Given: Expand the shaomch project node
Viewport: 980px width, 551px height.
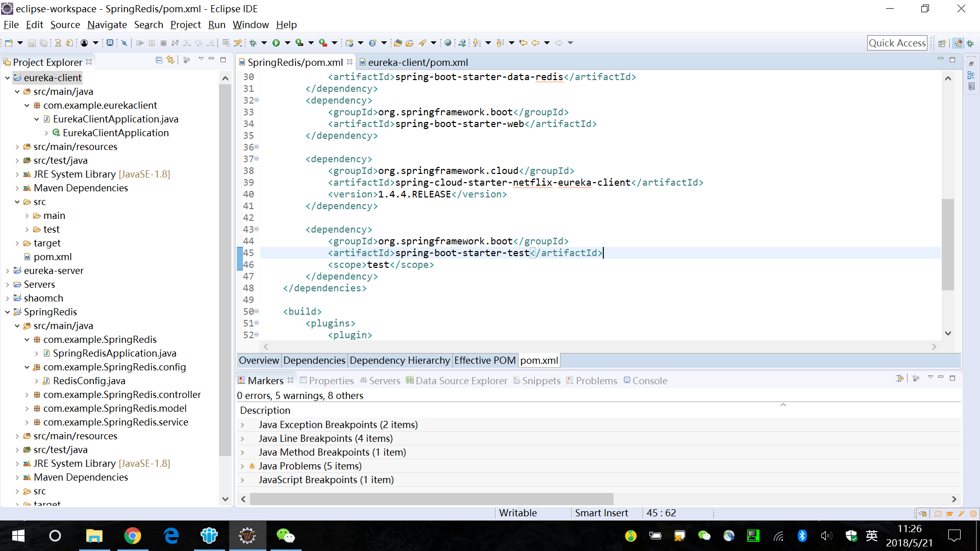Looking at the screenshot, I should point(7,298).
